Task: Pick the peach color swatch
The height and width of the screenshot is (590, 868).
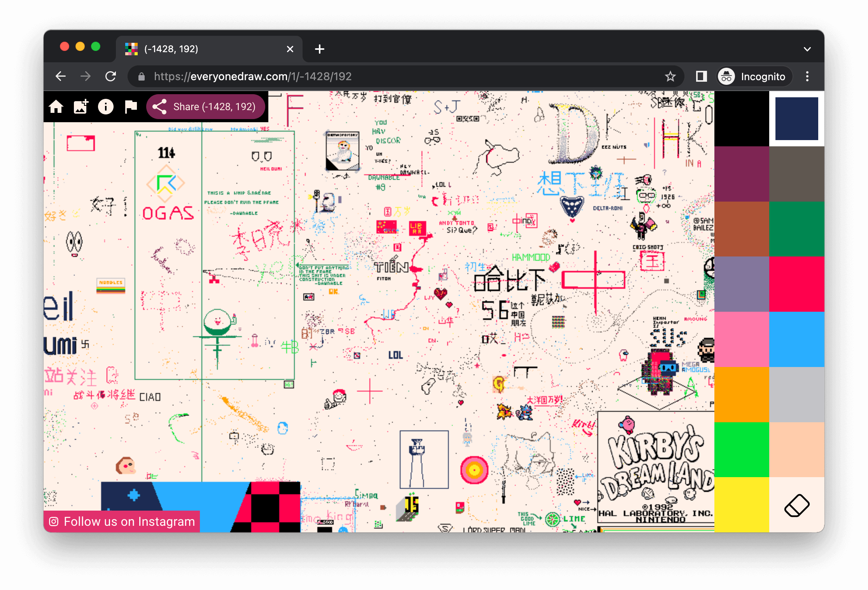Action: (x=797, y=450)
